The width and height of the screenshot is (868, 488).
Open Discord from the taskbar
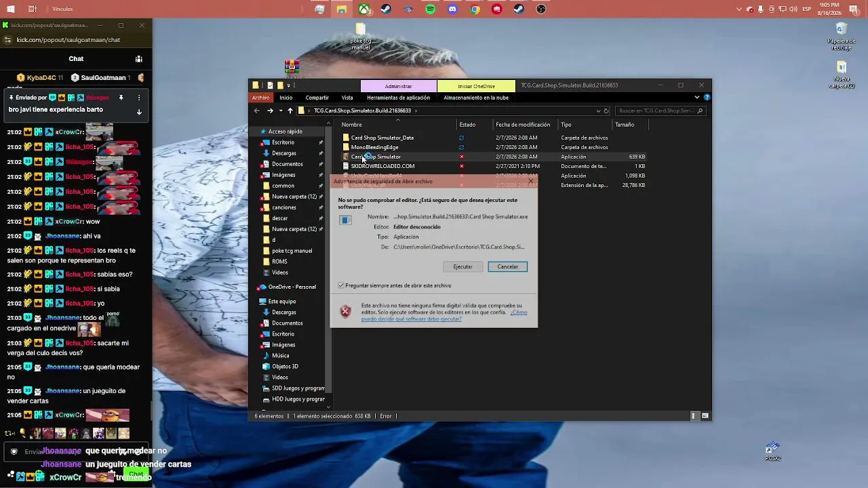click(x=453, y=9)
